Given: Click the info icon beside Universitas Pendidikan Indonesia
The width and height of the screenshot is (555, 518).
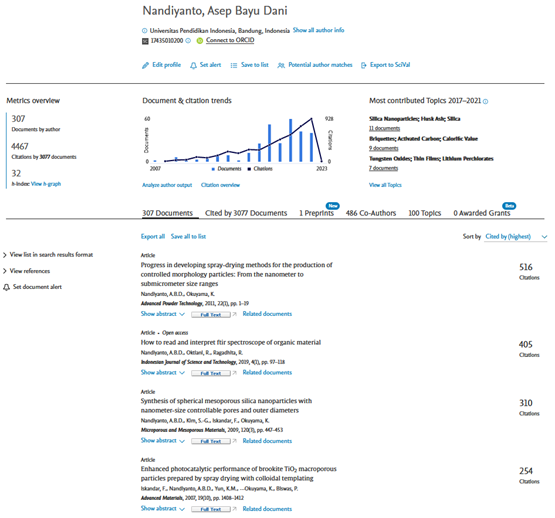Looking at the screenshot, I should [x=144, y=31].
